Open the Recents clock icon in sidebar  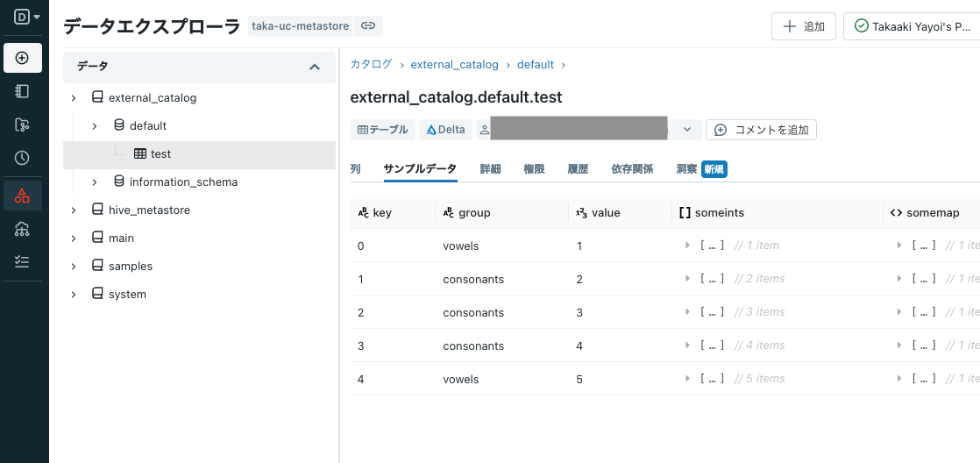click(x=23, y=158)
